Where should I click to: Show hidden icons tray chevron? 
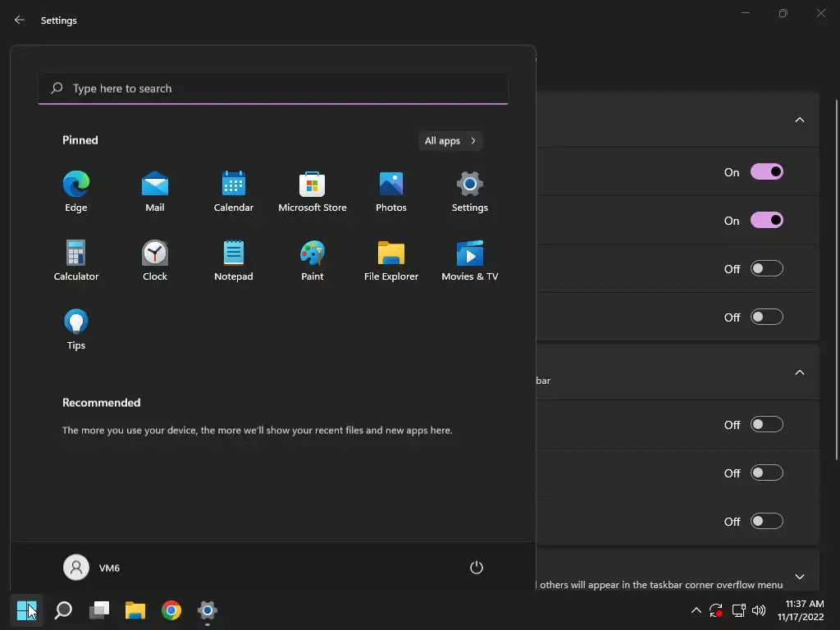point(696,609)
